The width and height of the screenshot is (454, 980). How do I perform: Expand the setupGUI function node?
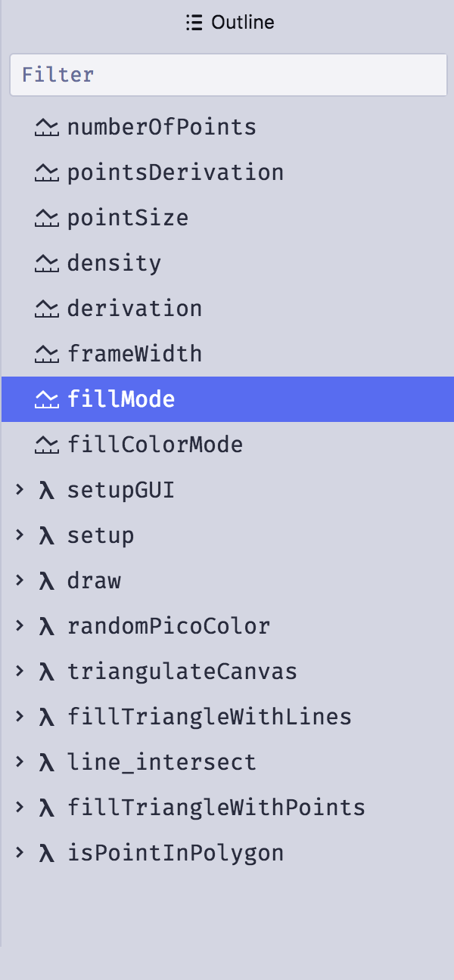[20, 490]
